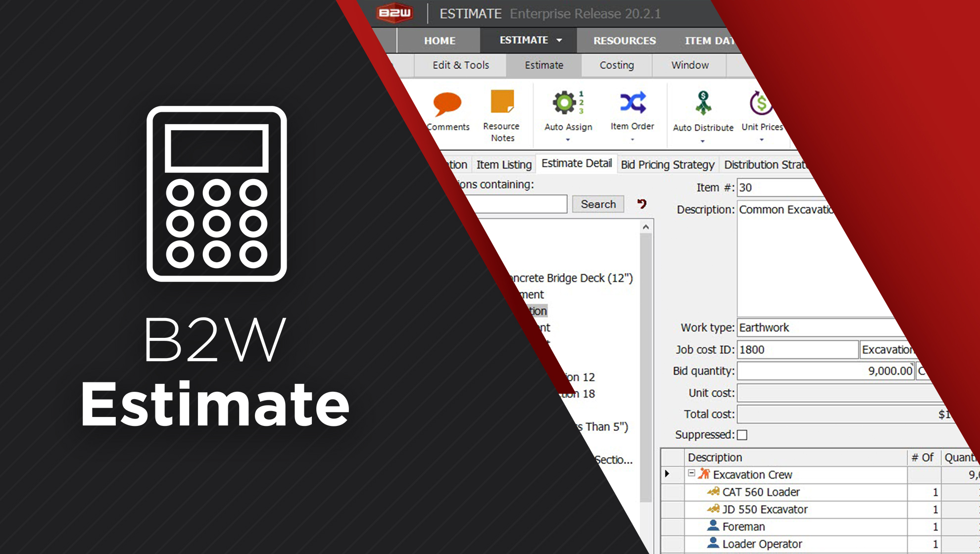
Task: Select the Concrete Bridge Deck (12") list item
Action: coord(572,278)
